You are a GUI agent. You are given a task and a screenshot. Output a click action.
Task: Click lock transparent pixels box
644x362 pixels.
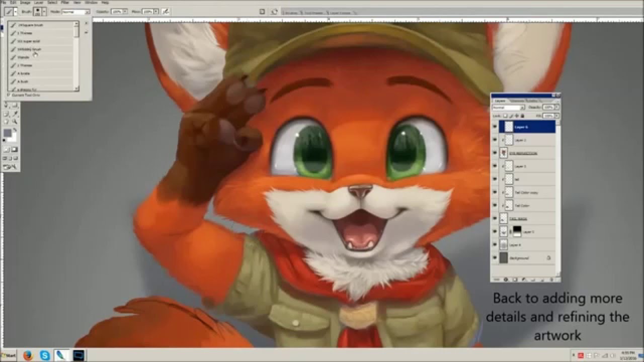coord(505,116)
